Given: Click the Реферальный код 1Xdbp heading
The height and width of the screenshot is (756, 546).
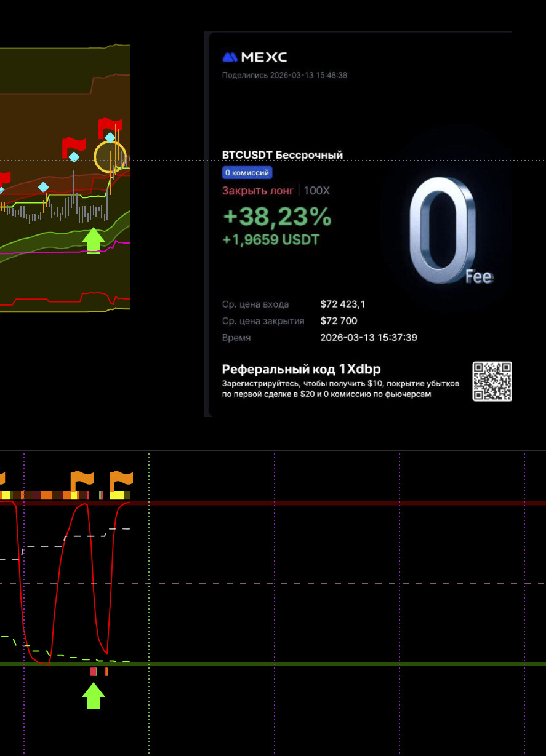Looking at the screenshot, I should point(301,369).
